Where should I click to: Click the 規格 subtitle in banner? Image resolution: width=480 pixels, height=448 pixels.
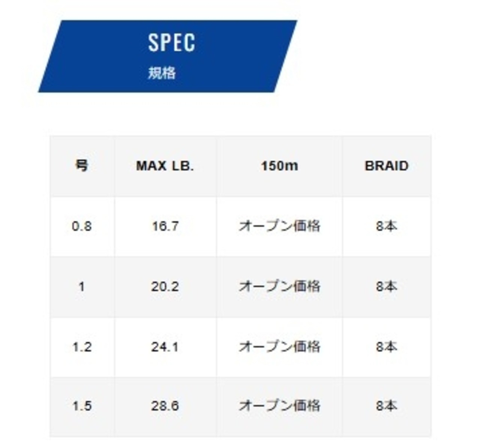[162, 73]
